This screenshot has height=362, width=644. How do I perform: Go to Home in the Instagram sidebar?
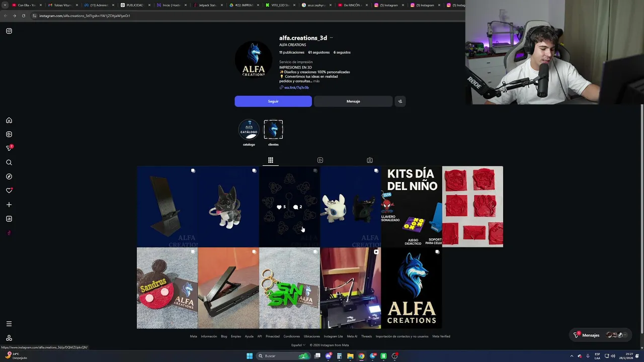tap(9, 121)
